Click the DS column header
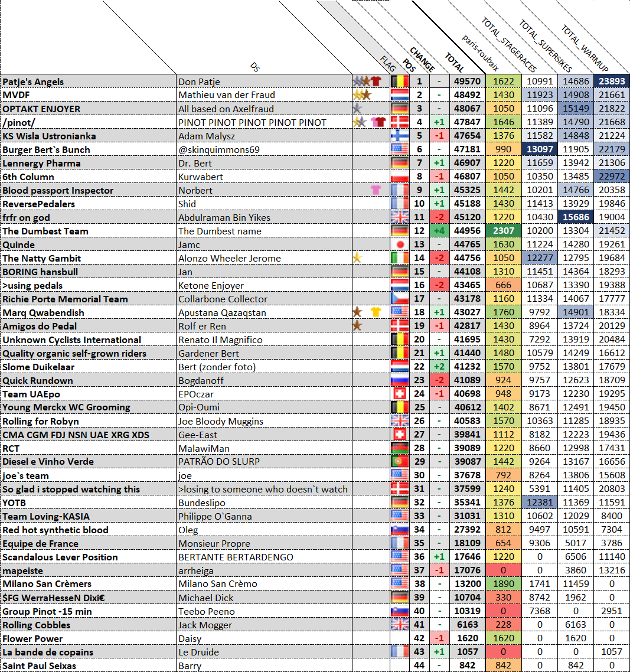Screen dimensions: 630x672 click(255, 66)
